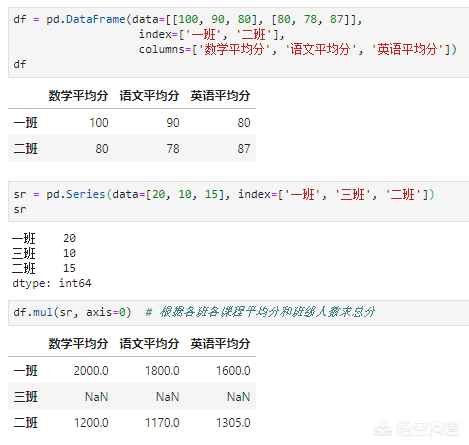
Task: Click the 数学平均分 header in first table
Action: pos(78,96)
